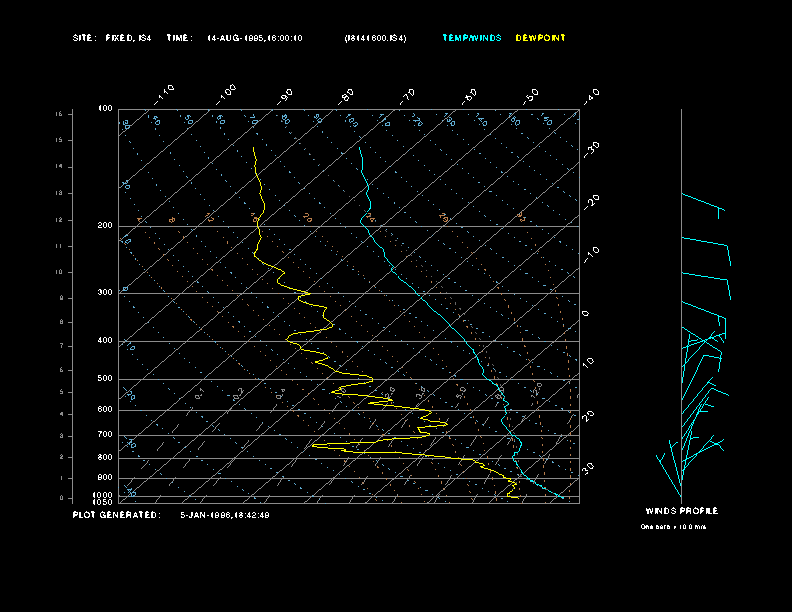Image resolution: width=792 pixels, height=612 pixels.
Task: Click the -80 temperature label on top
Action: pos(346,96)
